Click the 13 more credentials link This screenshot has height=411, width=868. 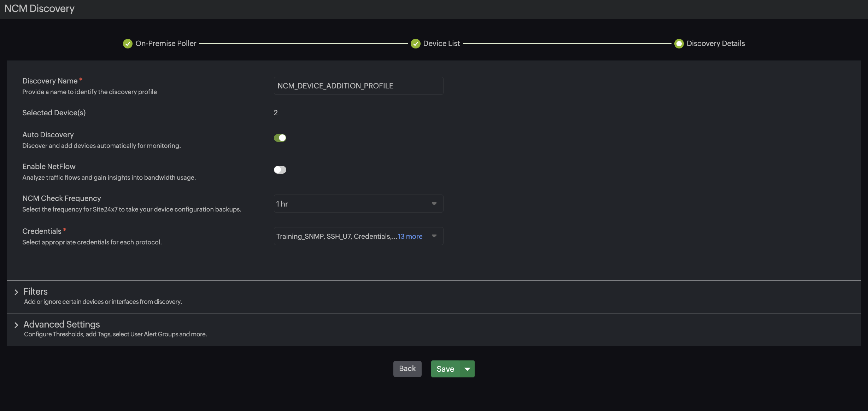[x=410, y=236]
